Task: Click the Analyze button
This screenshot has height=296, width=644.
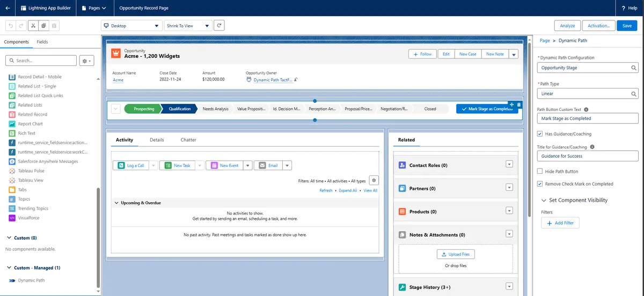Action: (x=567, y=26)
